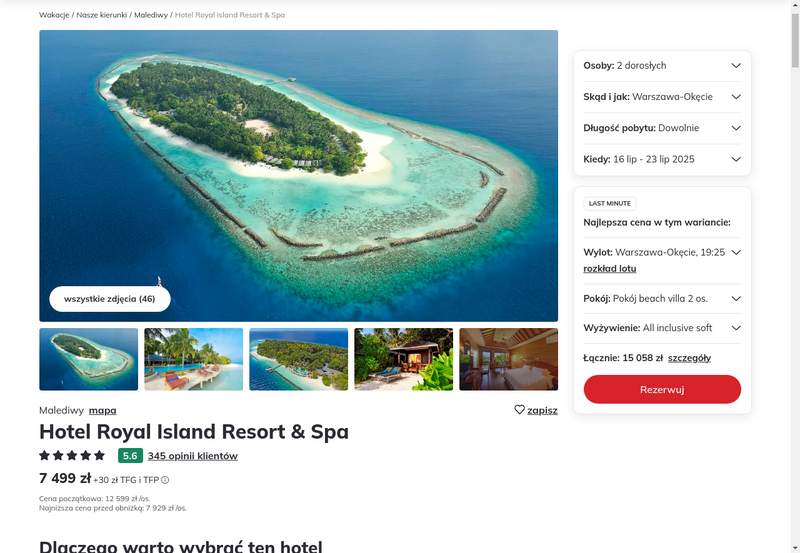Click the Rezerwuj button
The image size is (800, 553).
point(662,390)
